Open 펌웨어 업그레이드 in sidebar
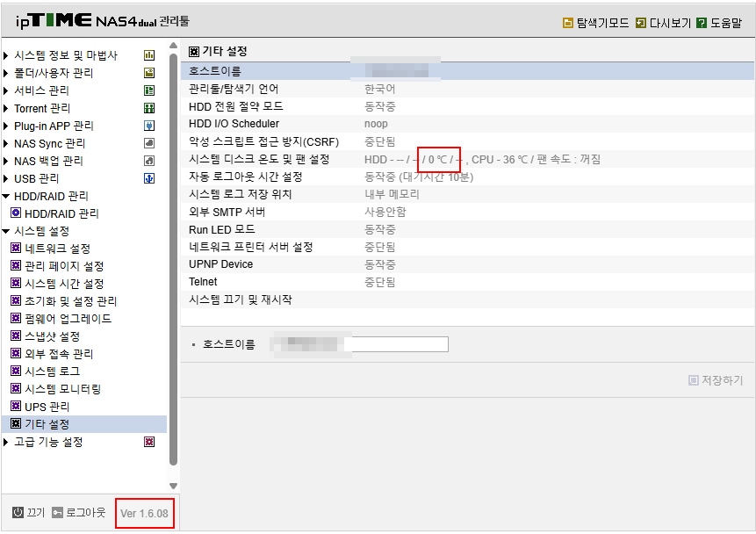Viewport: 756px width, 534px height. (x=68, y=318)
